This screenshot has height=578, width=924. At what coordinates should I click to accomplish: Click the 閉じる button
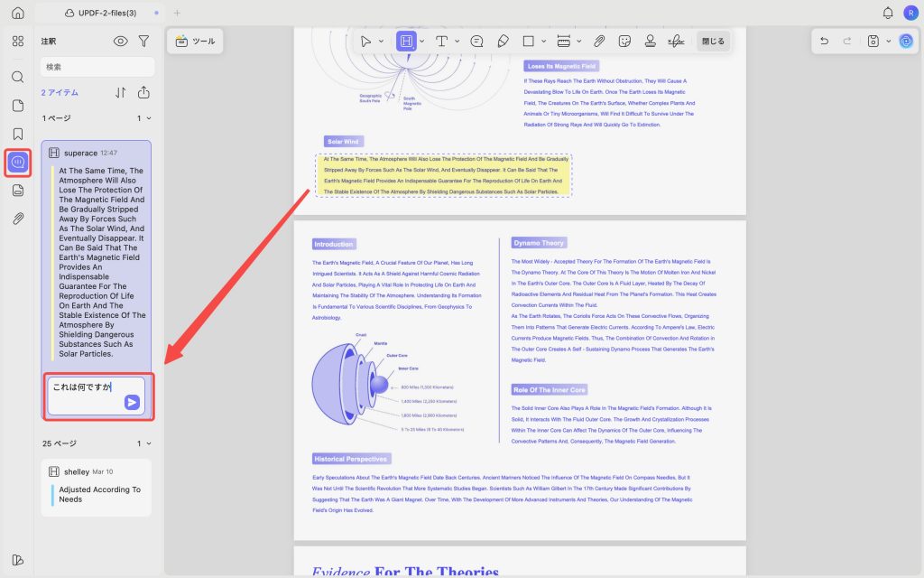[x=713, y=42]
